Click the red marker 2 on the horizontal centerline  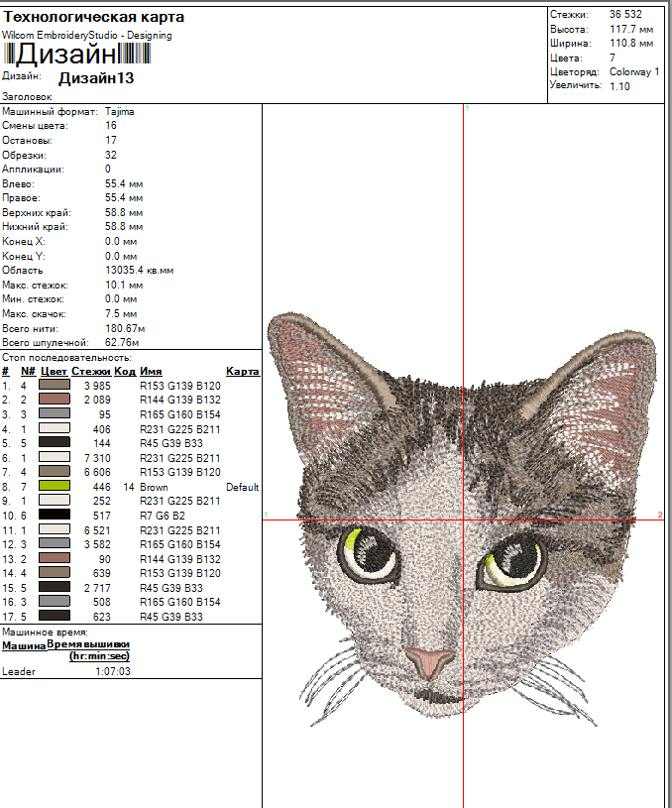coord(660,514)
